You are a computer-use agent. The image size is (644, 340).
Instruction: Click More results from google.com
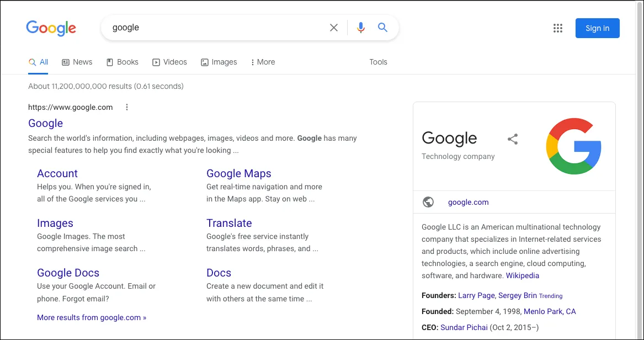point(92,317)
